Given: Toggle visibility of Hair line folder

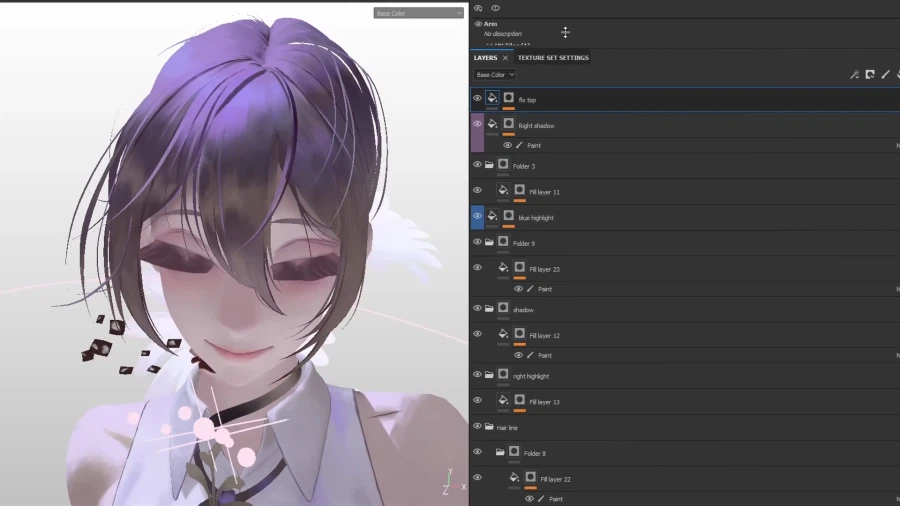Looking at the screenshot, I should [478, 426].
